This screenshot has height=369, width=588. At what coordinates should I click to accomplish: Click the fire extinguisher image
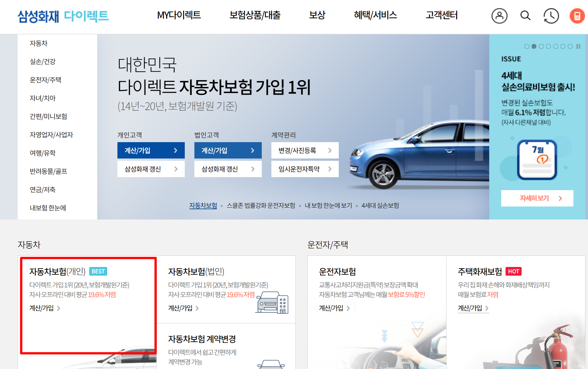[x=558, y=347]
